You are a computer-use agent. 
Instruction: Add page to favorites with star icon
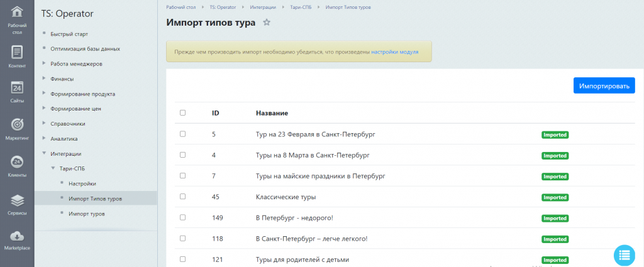coord(267,23)
